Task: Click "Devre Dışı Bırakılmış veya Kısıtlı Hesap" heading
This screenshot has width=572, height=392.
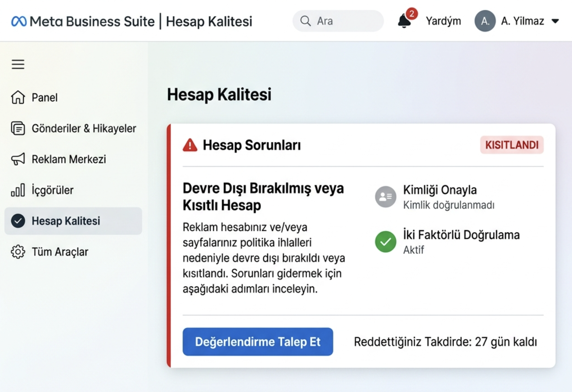Action: point(263,197)
